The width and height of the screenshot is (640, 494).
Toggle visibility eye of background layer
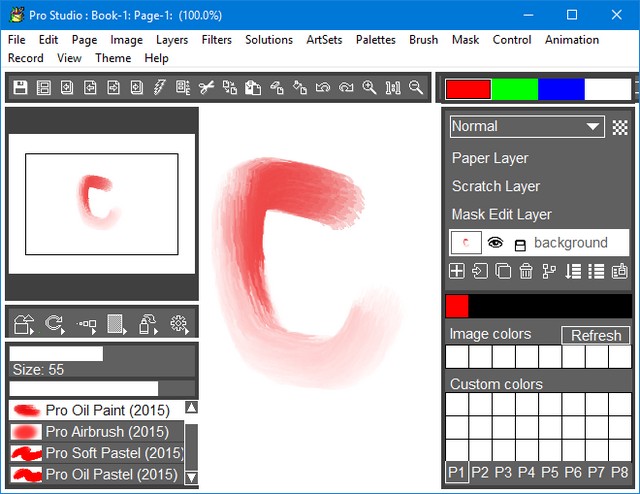coord(494,243)
